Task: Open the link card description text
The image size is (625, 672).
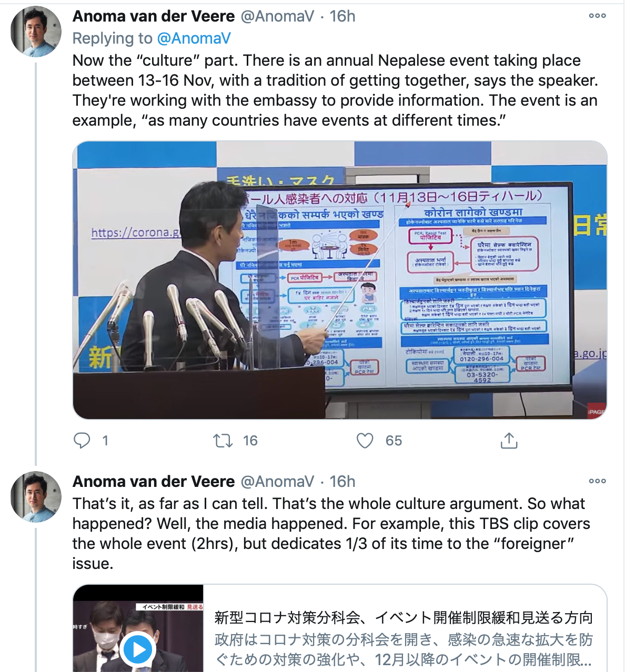Action: pos(404,649)
